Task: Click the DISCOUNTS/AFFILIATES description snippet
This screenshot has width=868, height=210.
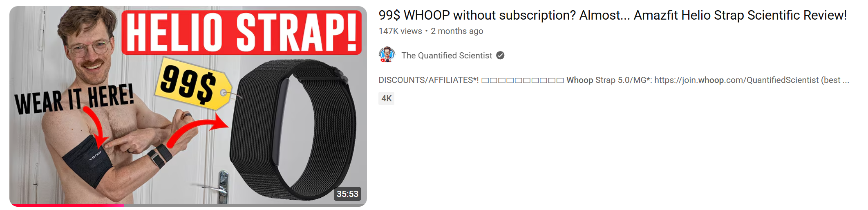Action: click(x=614, y=80)
